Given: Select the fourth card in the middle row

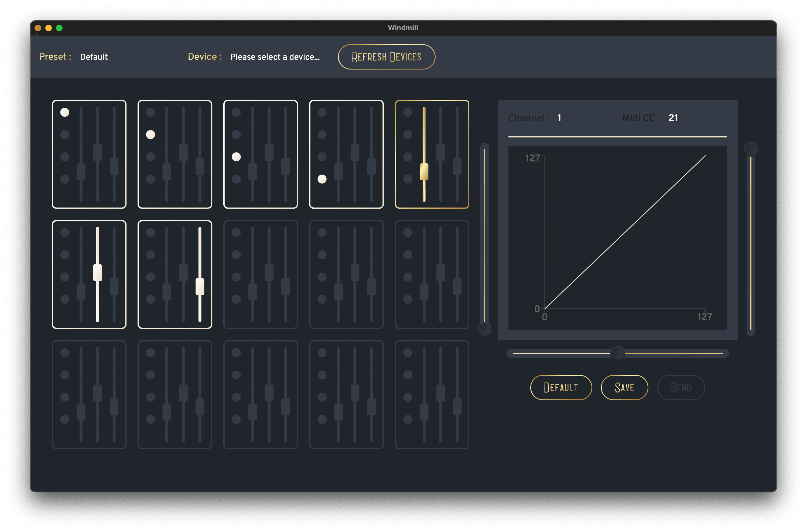Looking at the screenshot, I should point(346,274).
